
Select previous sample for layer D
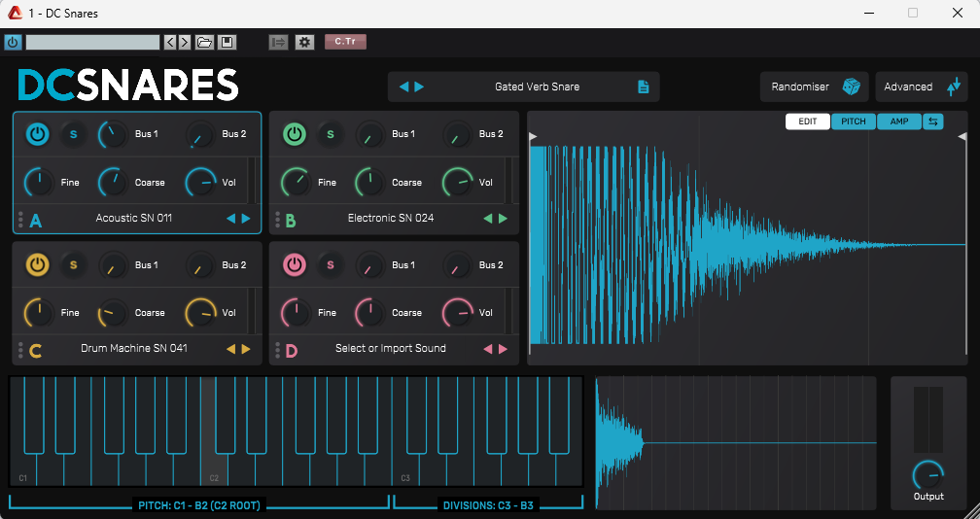488,349
